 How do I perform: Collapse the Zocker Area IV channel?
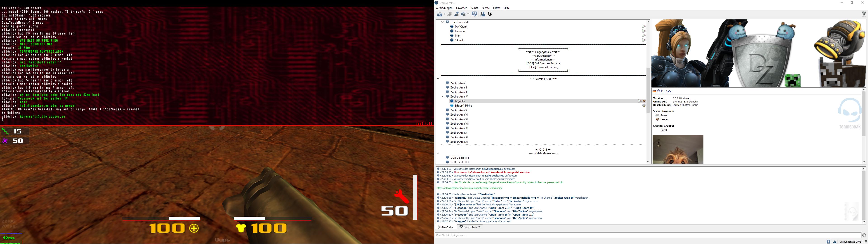click(x=442, y=97)
